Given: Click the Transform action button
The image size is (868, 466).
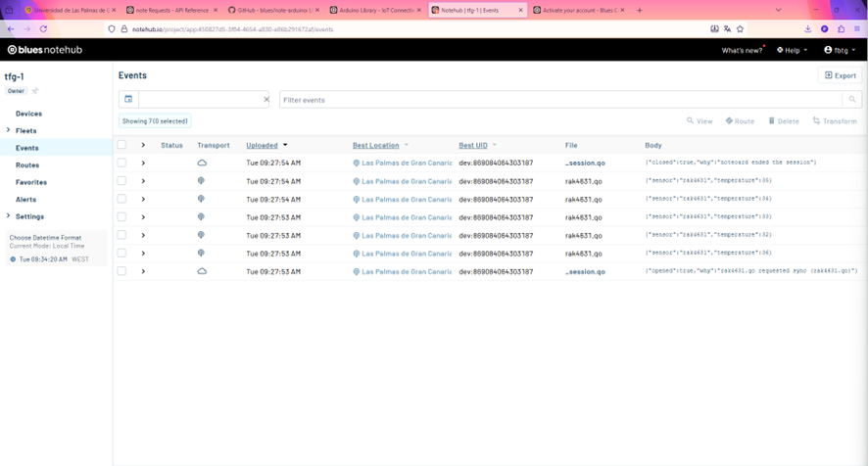Looking at the screenshot, I should (x=835, y=120).
